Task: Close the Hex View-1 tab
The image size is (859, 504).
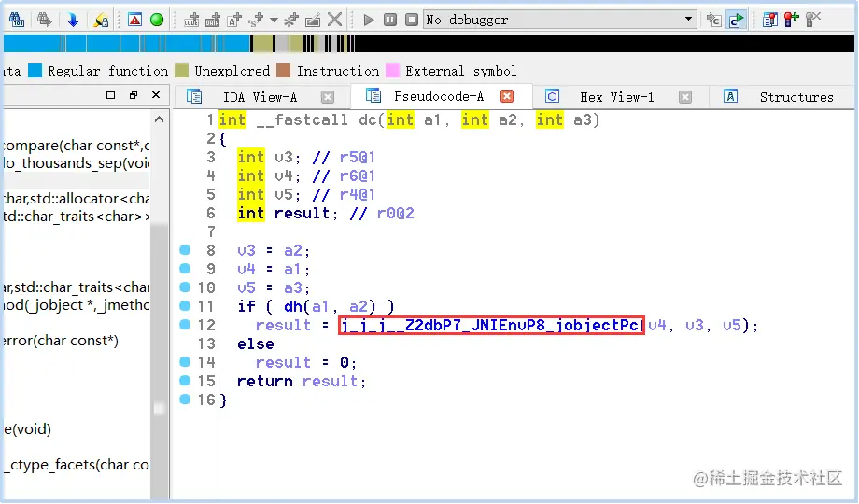Action: point(684,97)
